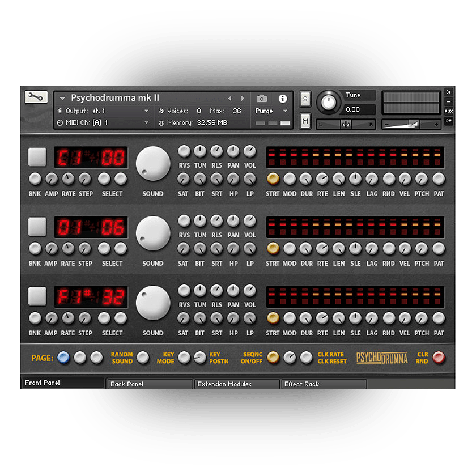Image resolution: width=476 pixels, height=476 pixels.
Task: Click the TUN knob in row one
Action: tap(200, 151)
